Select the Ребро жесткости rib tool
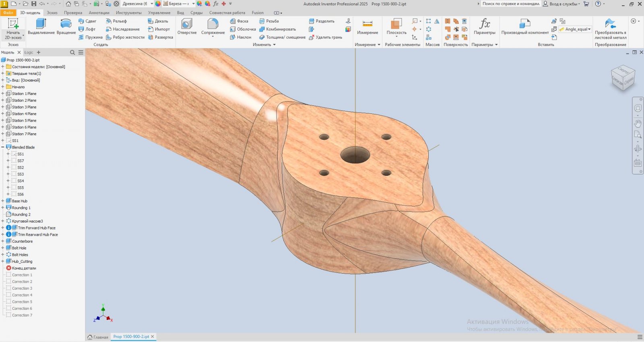The image size is (644, 342). pos(125,37)
